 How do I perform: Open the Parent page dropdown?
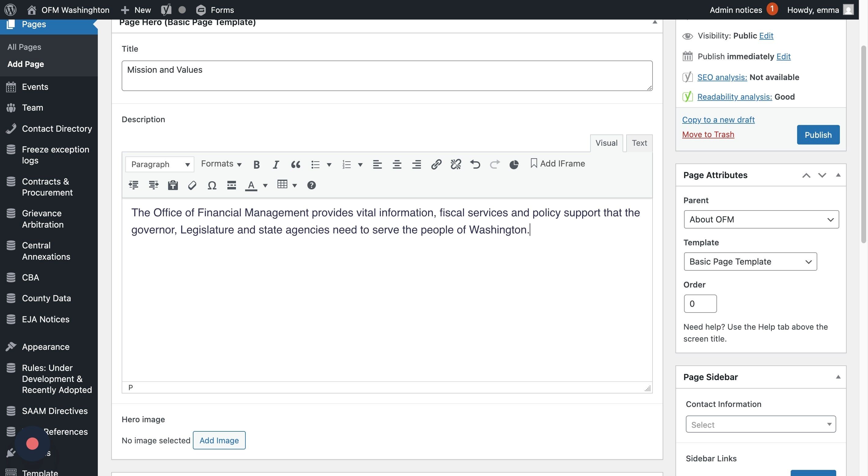(x=761, y=220)
